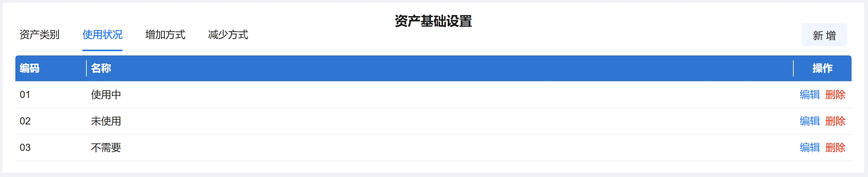Click the 编码 column header
This screenshot has width=868, height=177.
click(x=30, y=68)
